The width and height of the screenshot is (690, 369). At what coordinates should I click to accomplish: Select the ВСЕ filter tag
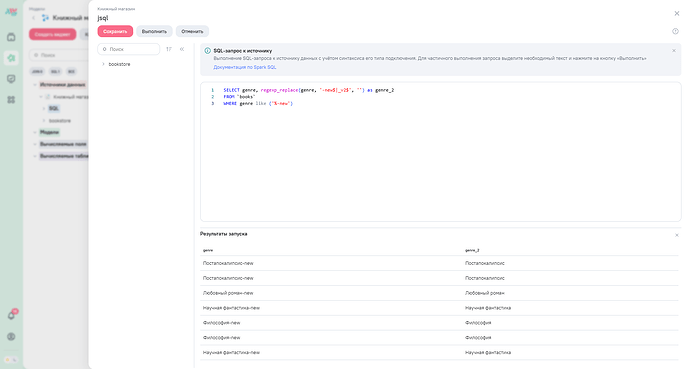click(x=71, y=71)
